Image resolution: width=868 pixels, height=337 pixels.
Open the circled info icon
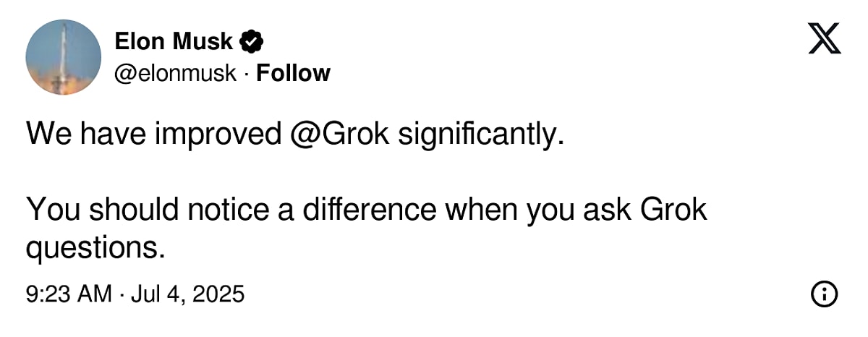coord(825,294)
